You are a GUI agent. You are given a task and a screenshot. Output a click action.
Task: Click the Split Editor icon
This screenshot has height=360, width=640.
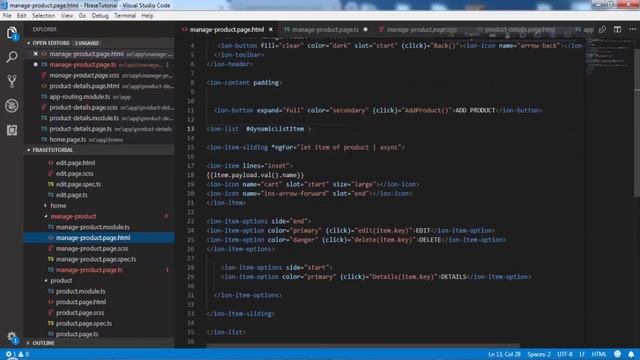pos(617,29)
